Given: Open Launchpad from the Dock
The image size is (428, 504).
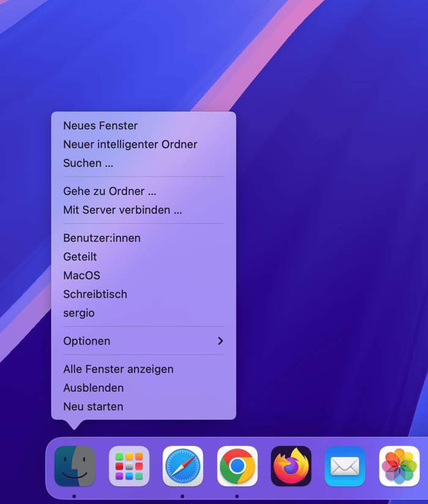Looking at the screenshot, I should tap(129, 466).
